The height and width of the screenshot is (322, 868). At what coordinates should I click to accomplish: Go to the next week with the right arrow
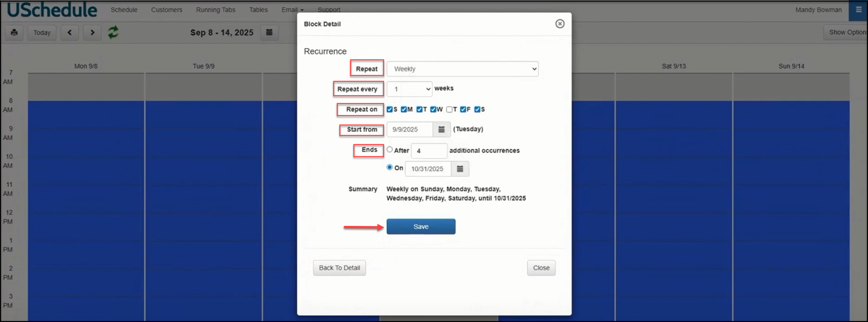pos(92,33)
